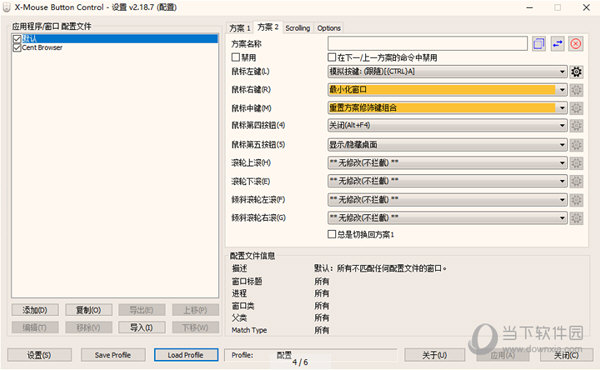Viewport: 600px width, 370px height.
Task: Click the 方案名称 text input field
Action: [427, 44]
